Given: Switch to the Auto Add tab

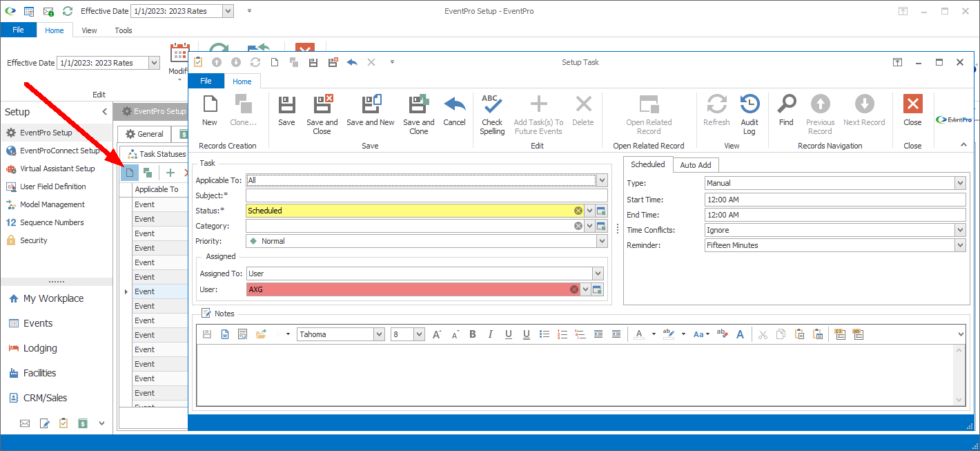Looking at the screenshot, I should click(696, 165).
